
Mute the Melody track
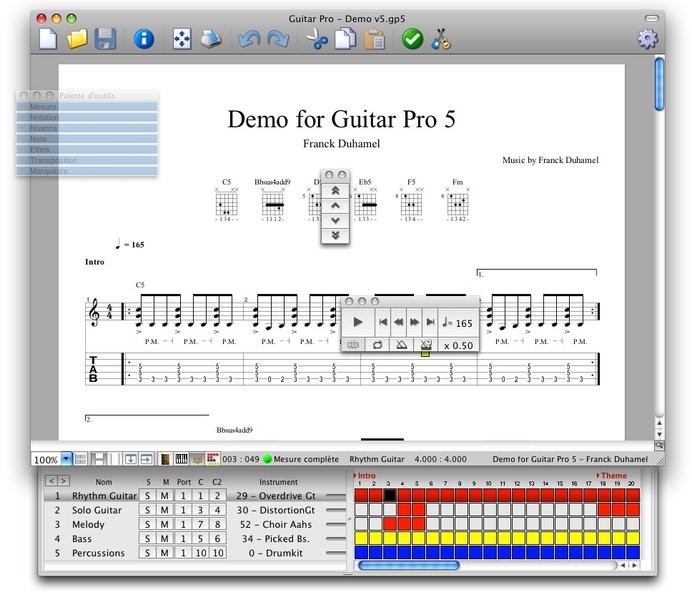[x=164, y=524]
